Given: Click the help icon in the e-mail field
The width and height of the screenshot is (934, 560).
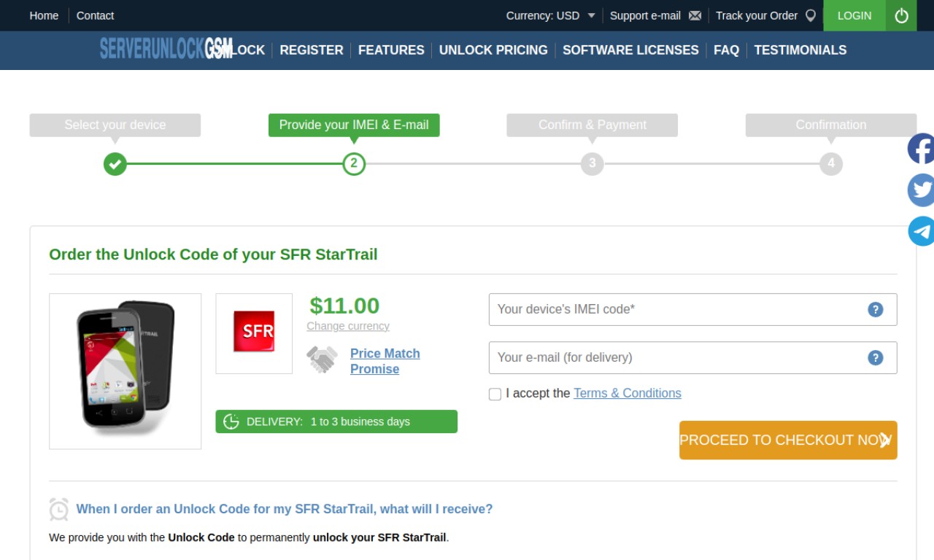Looking at the screenshot, I should [876, 357].
